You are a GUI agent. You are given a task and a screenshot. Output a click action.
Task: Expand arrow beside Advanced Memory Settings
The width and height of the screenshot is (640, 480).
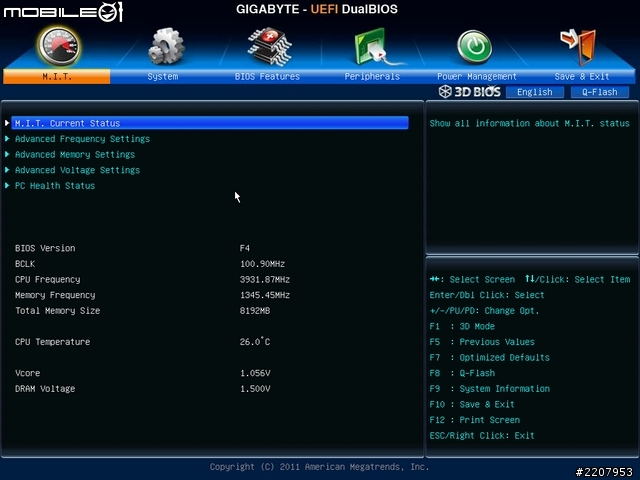tap(7, 154)
